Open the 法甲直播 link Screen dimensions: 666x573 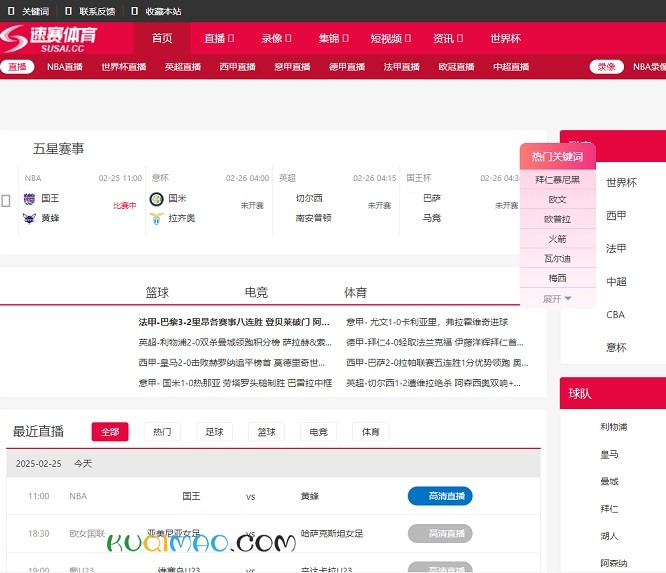[x=401, y=67]
